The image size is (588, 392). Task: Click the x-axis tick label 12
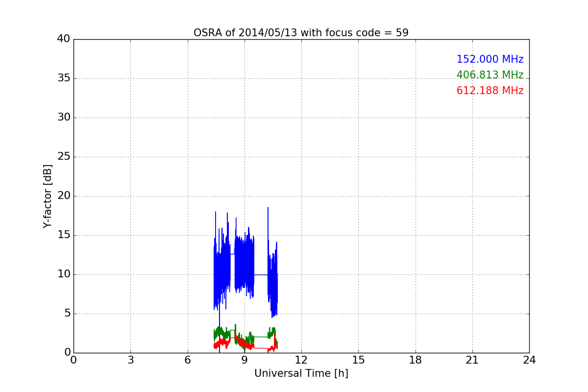[x=301, y=360]
